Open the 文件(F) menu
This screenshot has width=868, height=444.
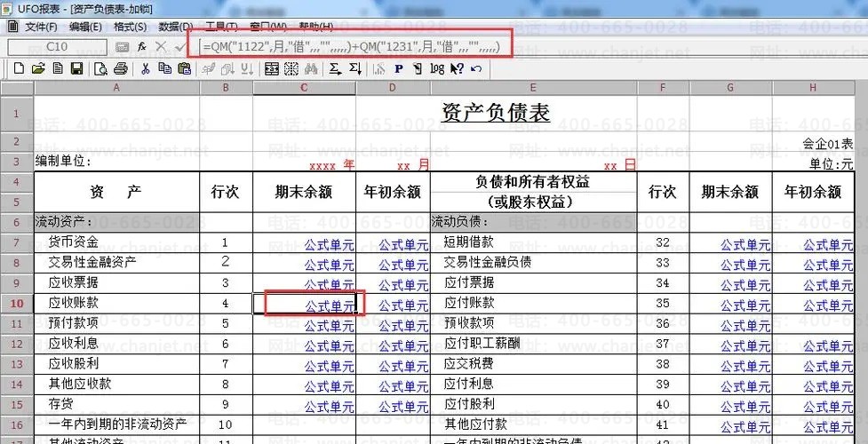(x=42, y=27)
